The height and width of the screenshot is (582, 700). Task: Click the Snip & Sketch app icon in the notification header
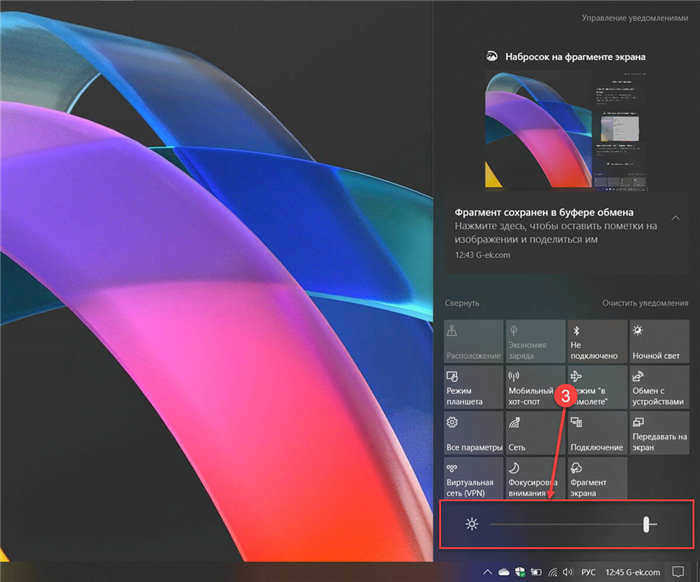492,56
